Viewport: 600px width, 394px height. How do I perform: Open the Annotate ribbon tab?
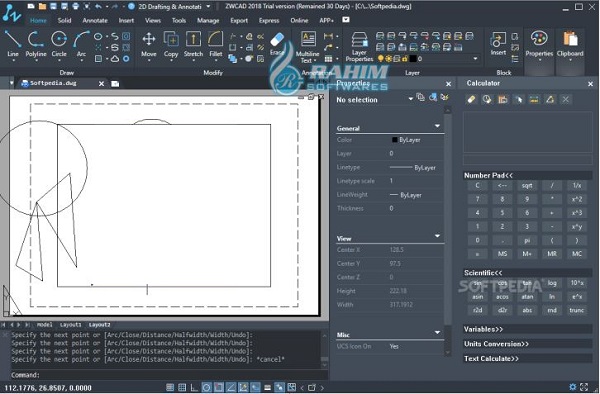(x=95, y=20)
